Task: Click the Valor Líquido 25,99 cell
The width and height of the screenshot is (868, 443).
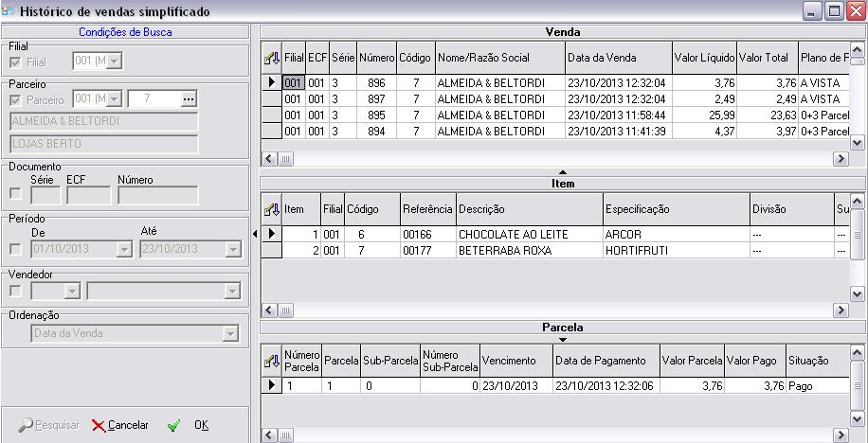Action: 704,115
